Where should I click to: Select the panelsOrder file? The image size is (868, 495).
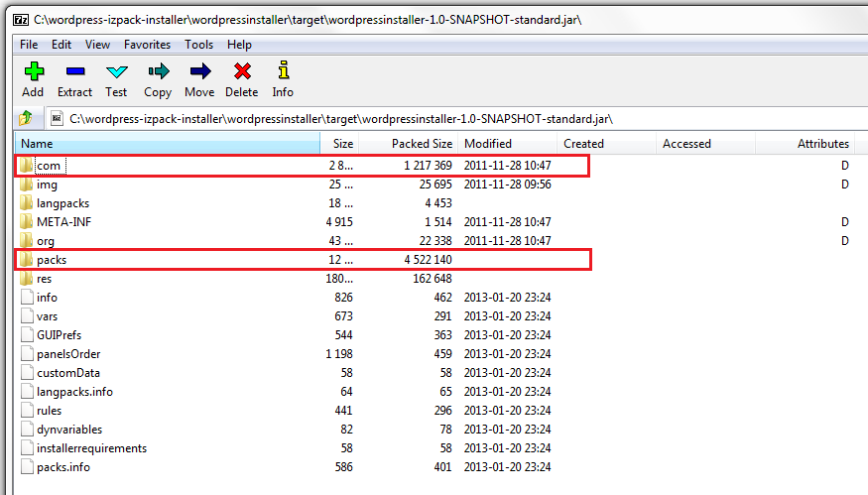[x=68, y=354]
